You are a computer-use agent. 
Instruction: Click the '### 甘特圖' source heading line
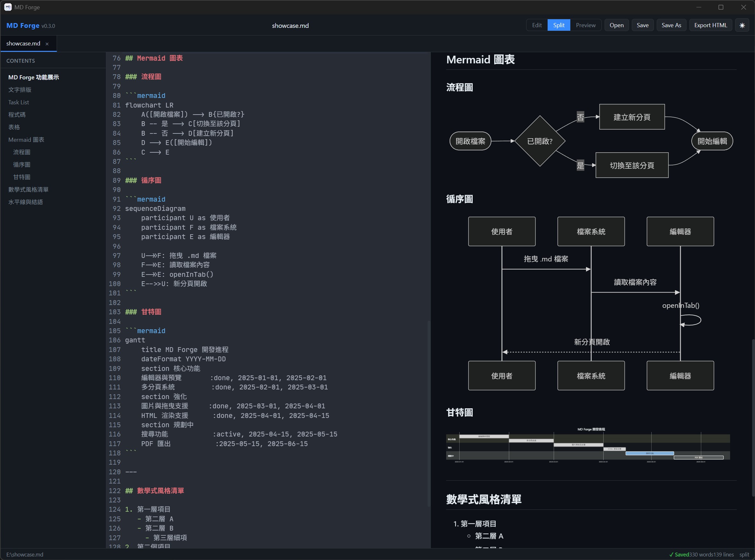[x=143, y=312]
